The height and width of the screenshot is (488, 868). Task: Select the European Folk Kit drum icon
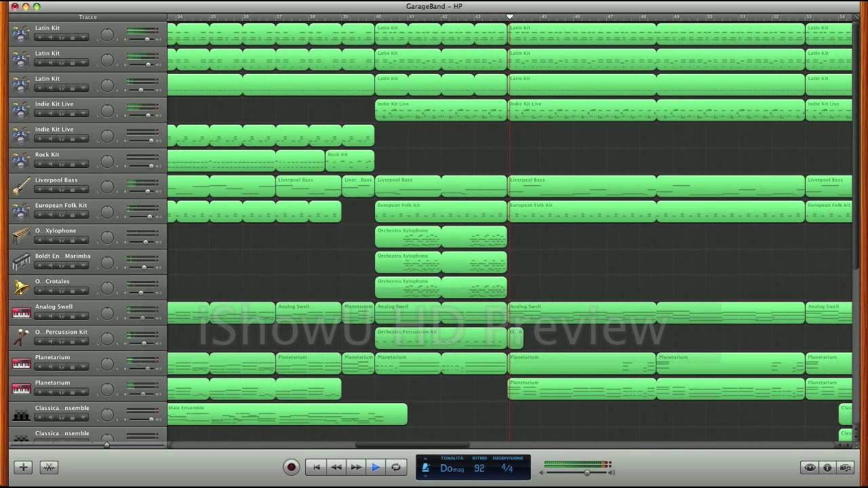(x=21, y=211)
